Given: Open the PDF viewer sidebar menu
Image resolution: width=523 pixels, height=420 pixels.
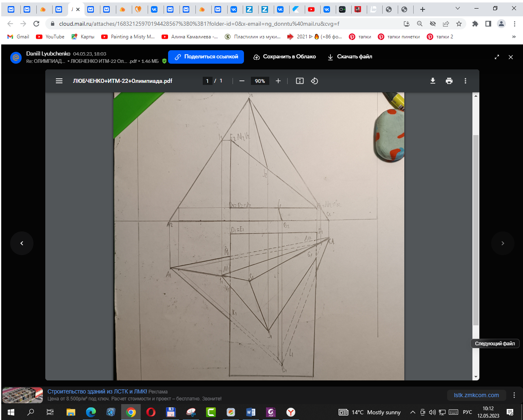Looking at the screenshot, I should coord(59,81).
